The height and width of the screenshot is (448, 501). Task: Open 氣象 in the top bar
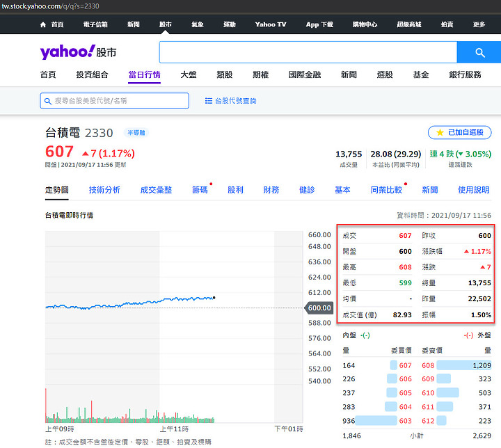click(x=197, y=24)
